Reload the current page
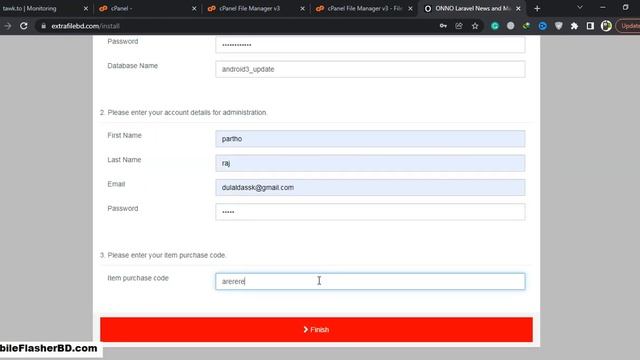640x360 pixels. (x=24, y=26)
